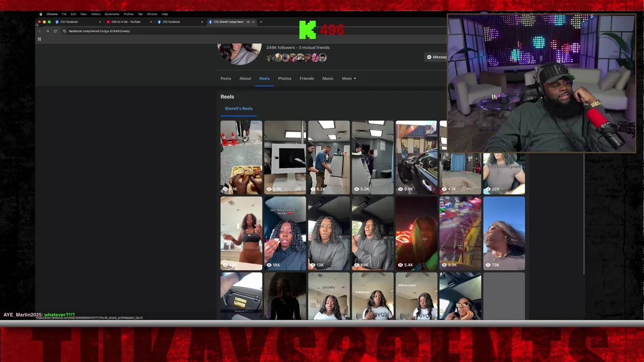Close the (12) Facebook tab
This screenshot has width=644, height=362.
100,22
